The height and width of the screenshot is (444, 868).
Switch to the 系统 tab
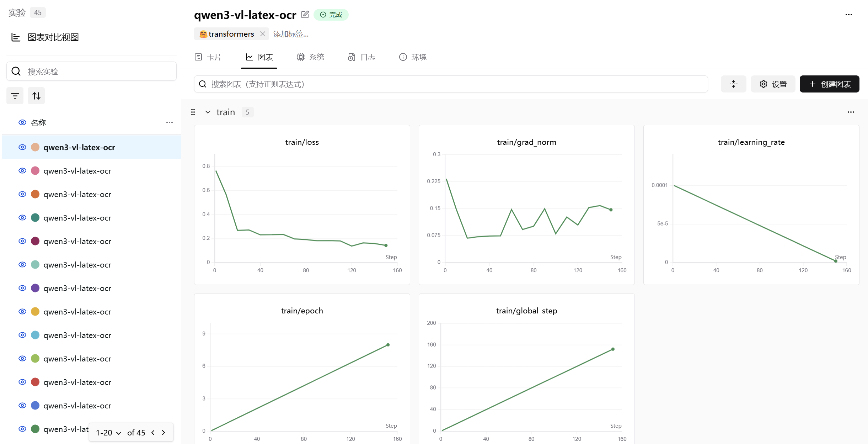coord(310,57)
